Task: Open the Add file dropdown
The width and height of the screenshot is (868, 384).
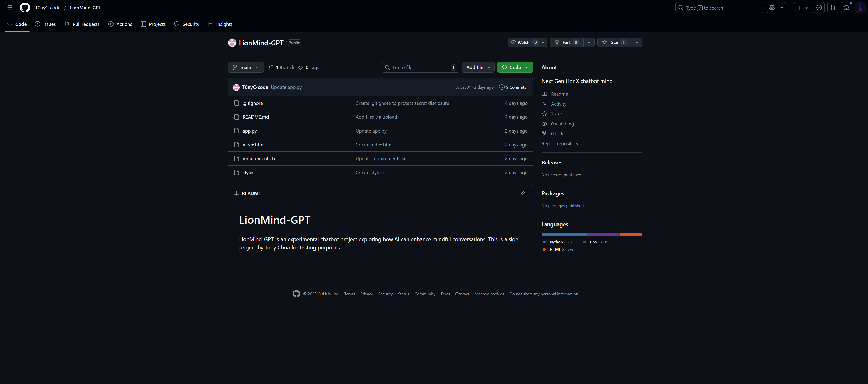Action: tap(478, 67)
